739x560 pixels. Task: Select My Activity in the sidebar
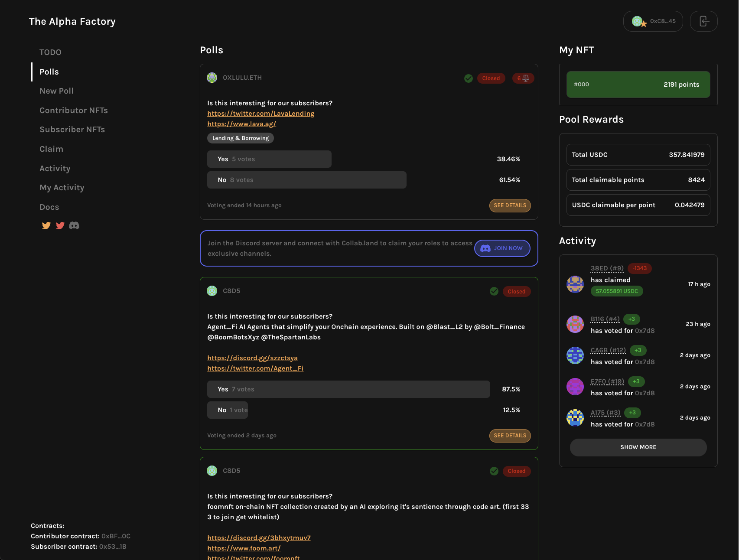(x=62, y=188)
